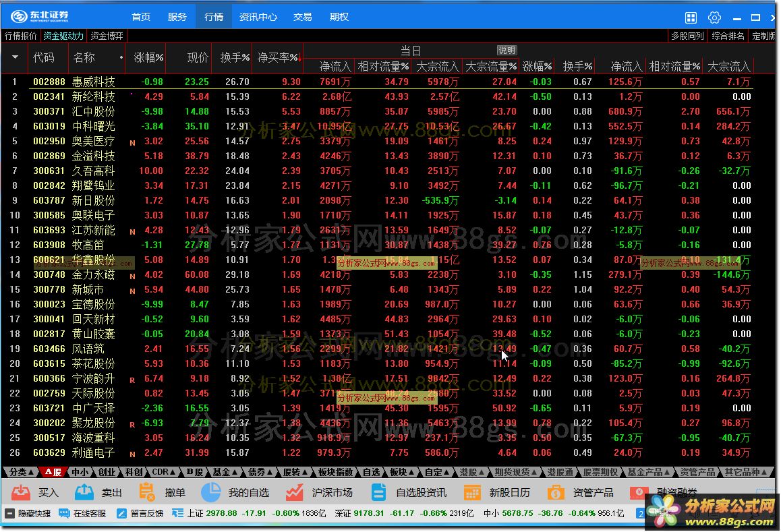Click the R marker on 聚龙股份 row
This screenshot has height=532, width=781.
(132, 425)
